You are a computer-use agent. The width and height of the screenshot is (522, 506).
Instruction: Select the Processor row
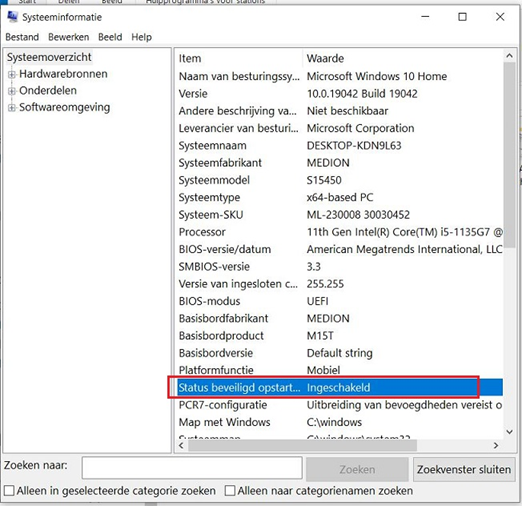(339, 232)
